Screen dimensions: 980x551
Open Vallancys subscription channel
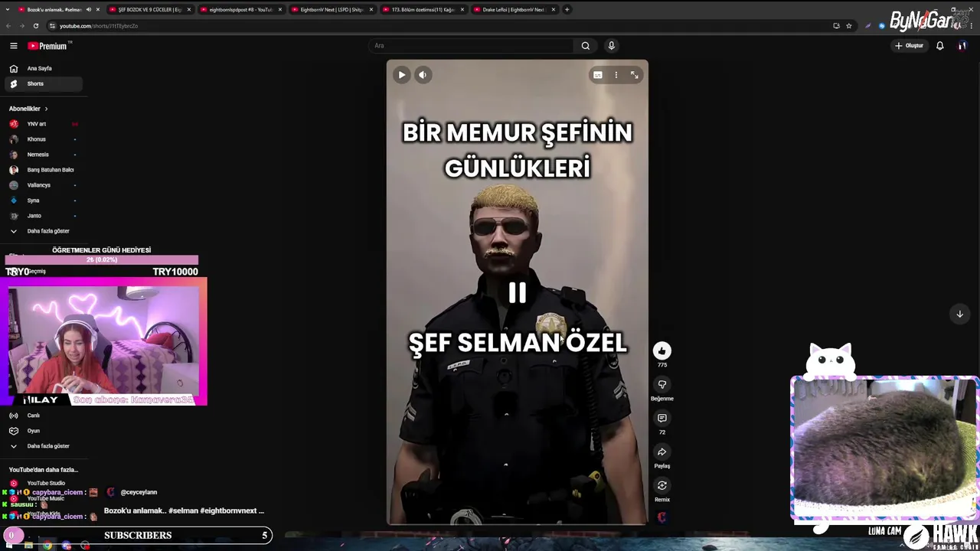click(x=43, y=185)
